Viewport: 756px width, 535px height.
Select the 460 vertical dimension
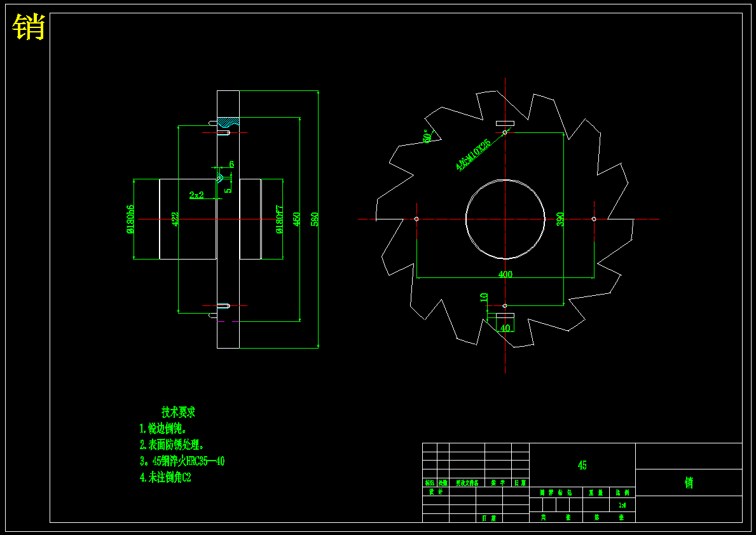(x=296, y=219)
